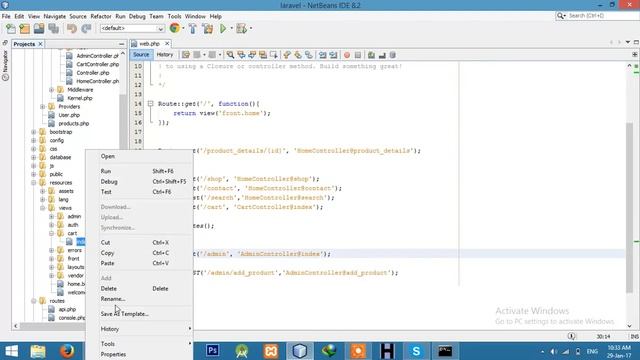Image resolution: width=640 pixels, height=360 pixels.
Task: Click the Shift Line Right icon
Action: tap(333, 55)
